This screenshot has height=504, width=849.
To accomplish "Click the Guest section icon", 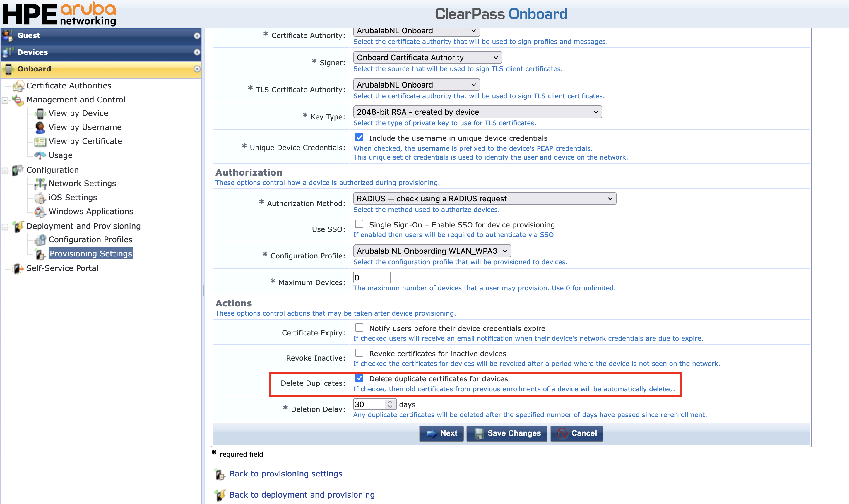I will coord(8,35).
